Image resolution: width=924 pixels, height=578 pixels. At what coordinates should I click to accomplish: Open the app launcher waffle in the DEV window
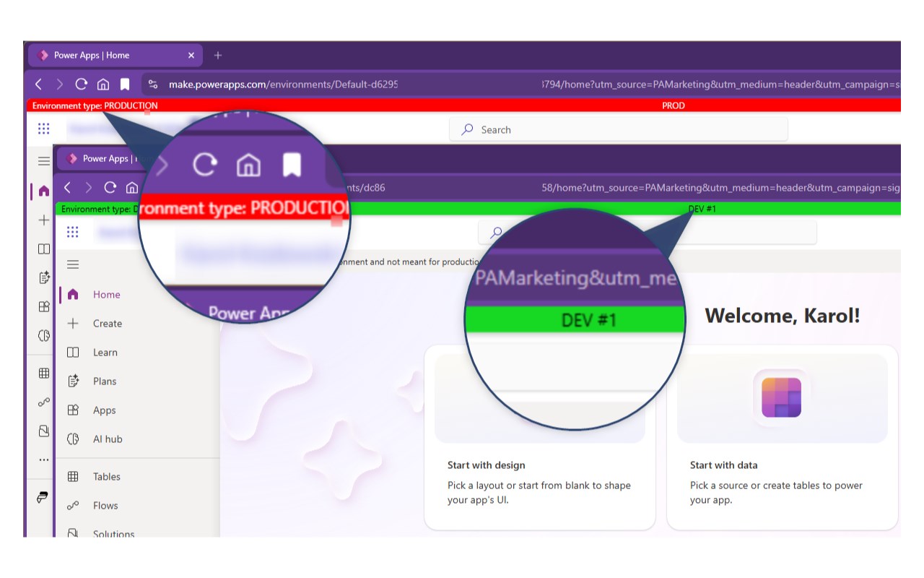click(x=72, y=232)
